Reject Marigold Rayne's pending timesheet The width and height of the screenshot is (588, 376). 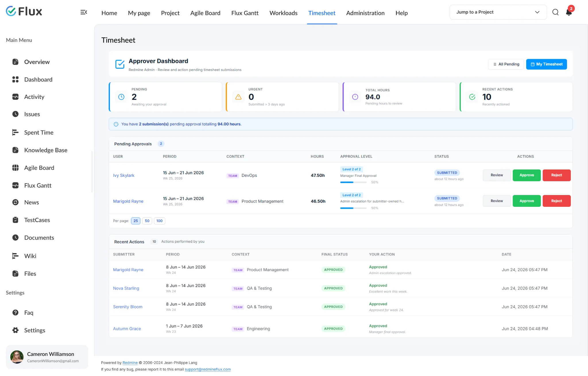(556, 201)
